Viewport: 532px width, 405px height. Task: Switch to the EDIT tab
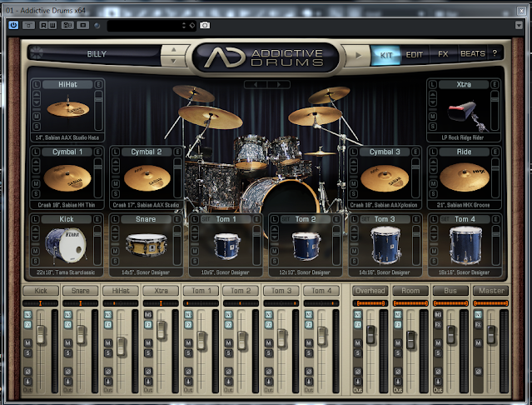[x=415, y=55]
